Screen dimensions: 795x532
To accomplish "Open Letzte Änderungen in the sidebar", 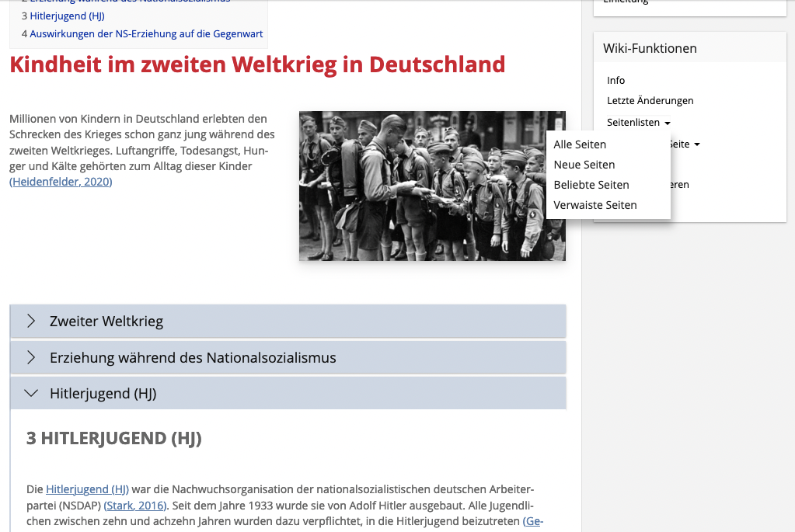I will click(x=650, y=101).
